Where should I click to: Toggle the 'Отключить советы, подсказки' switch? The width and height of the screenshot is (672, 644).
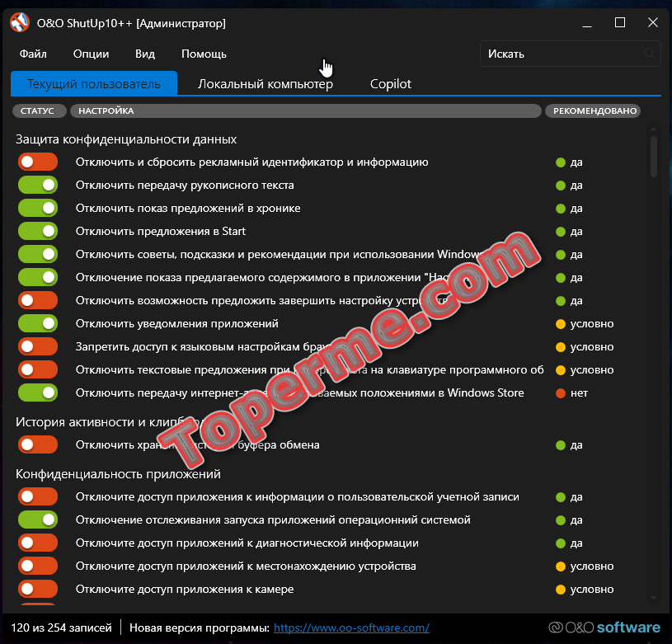coord(38,255)
